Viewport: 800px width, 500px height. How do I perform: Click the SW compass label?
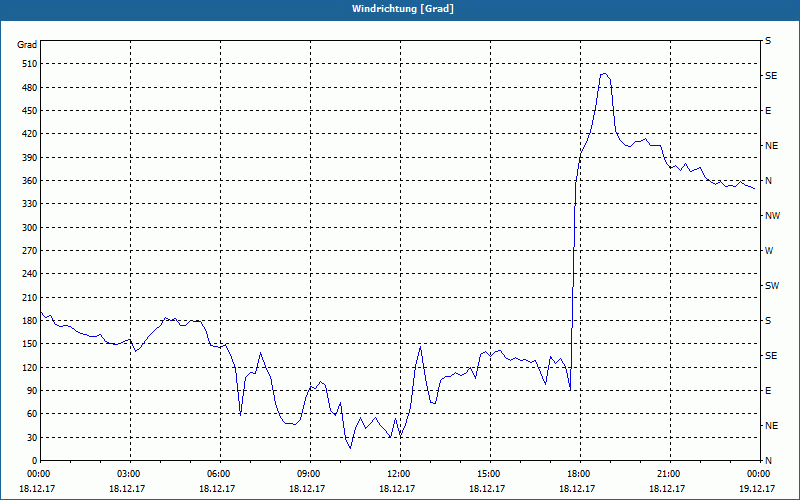[772, 286]
